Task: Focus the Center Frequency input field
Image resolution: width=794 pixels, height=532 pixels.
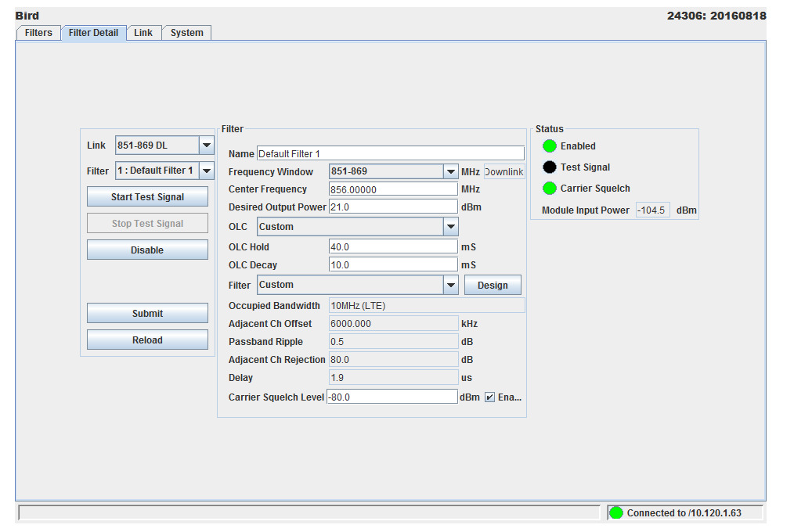Action: (393, 189)
